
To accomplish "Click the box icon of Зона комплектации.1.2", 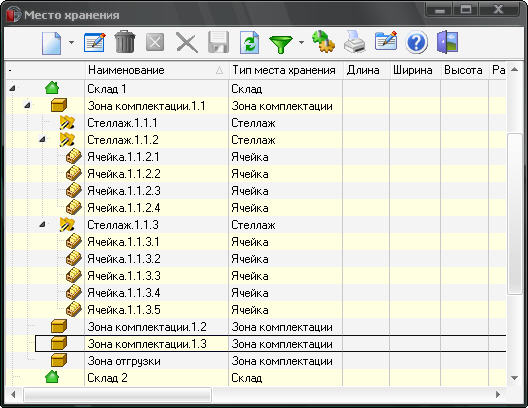I will pyautogui.click(x=59, y=326).
